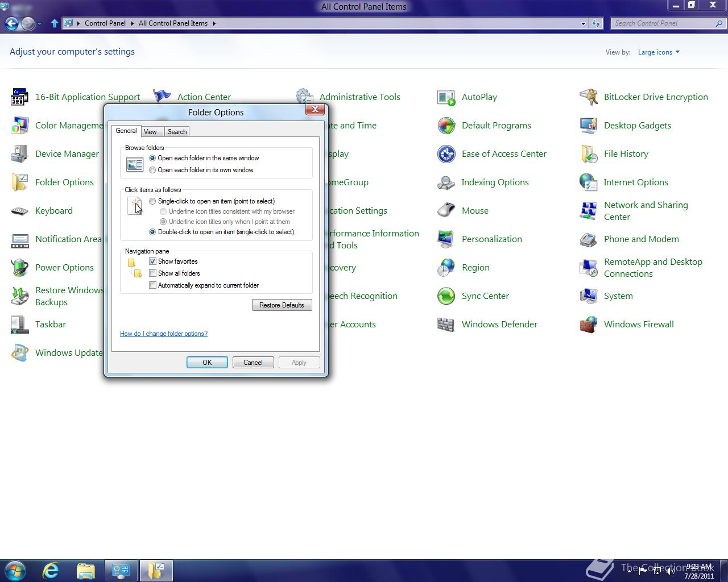
Task: Expand the address bar history dropdown arrow
Action: click(583, 23)
